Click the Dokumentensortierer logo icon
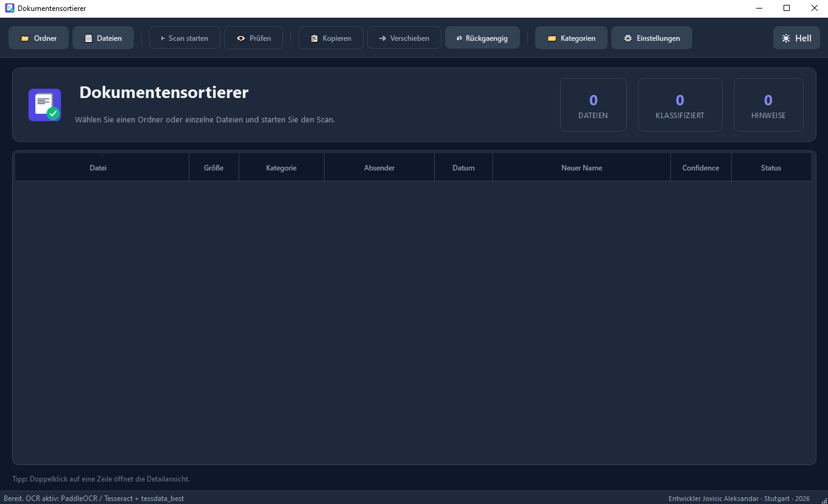The image size is (828, 504). [x=44, y=105]
